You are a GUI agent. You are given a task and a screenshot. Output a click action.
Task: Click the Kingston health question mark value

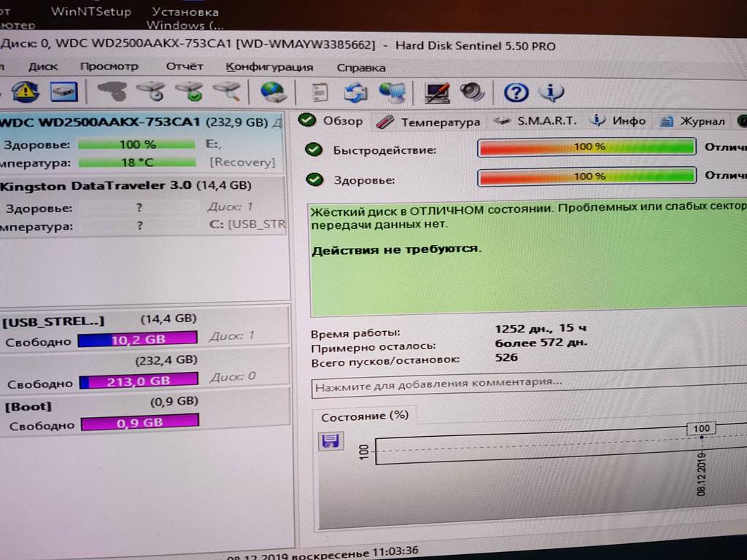139,207
